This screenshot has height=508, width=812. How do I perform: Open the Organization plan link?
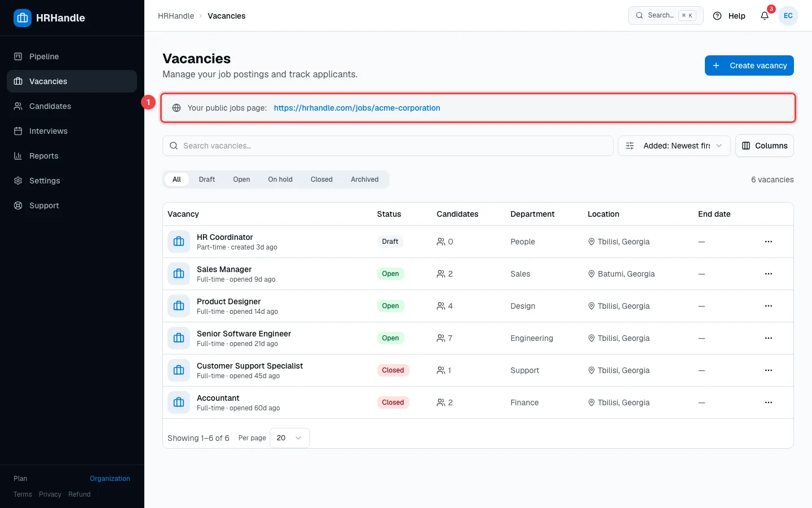coord(110,479)
